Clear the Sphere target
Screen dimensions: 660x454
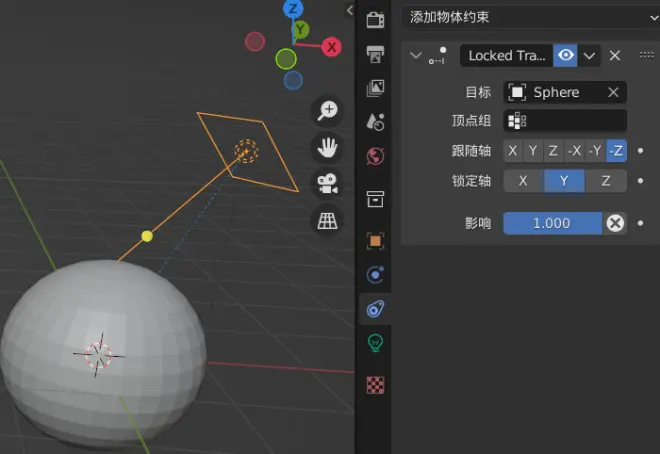tap(614, 92)
